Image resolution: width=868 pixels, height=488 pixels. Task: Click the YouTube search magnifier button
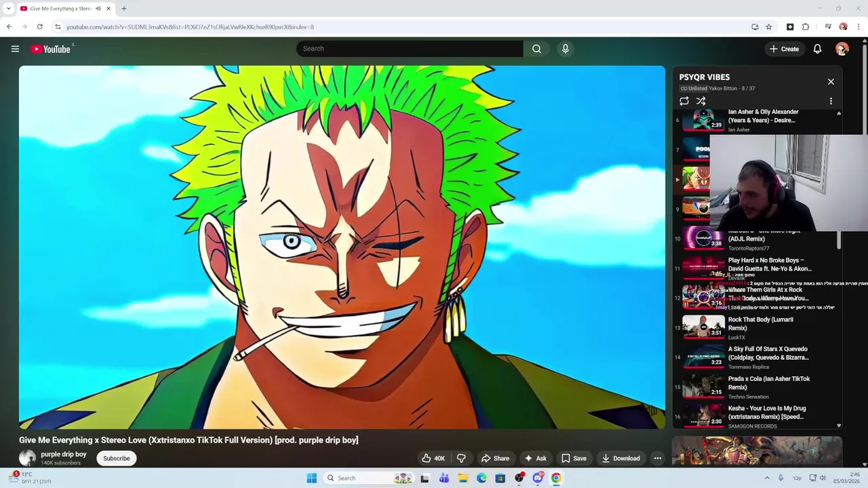click(x=536, y=49)
